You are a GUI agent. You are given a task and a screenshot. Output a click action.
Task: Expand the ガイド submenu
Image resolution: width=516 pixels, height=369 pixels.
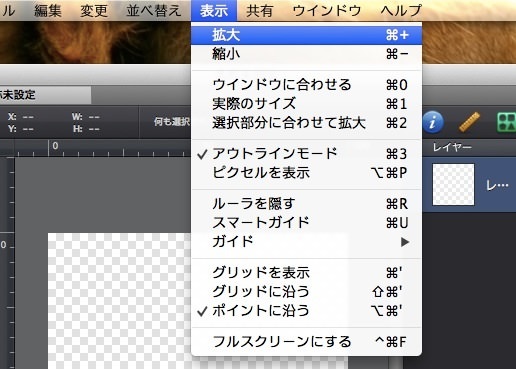[x=306, y=241]
